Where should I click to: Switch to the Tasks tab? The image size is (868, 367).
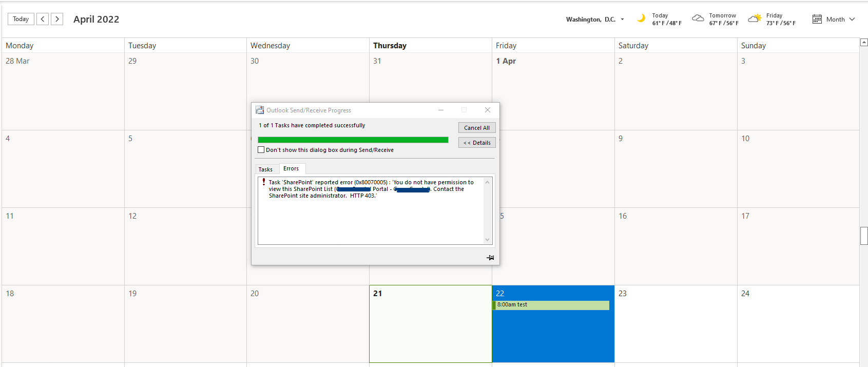pos(265,169)
